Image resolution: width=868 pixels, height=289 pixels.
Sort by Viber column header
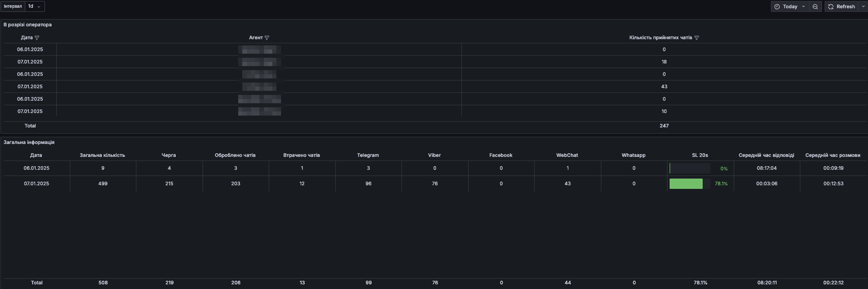tap(435, 155)
